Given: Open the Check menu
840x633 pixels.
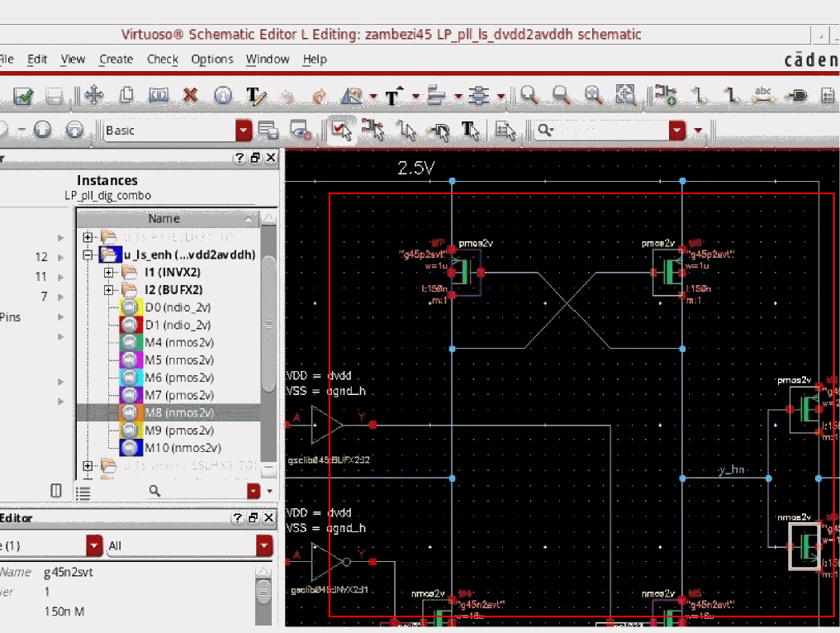Looking at the screenshot, I should pyautogui.click(x=162, y=59).
